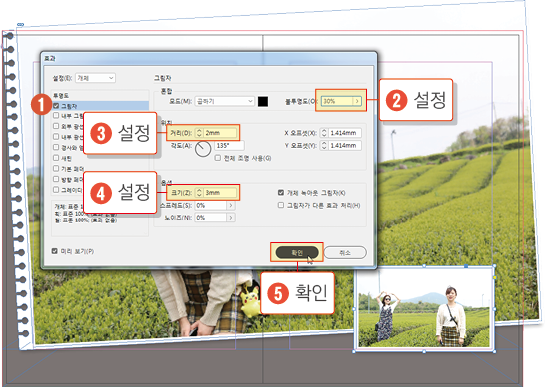Enable the 내부 그림자 inner shadow checkbox
Image resolution: width=545 pixels, height=387 pixels.
pos(56,115)
